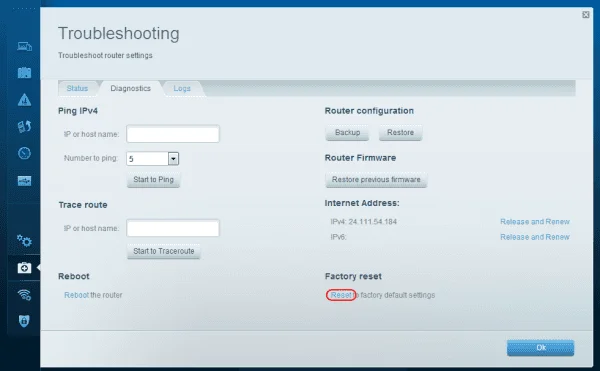Viewport: 600px width, 371px height.
Task: Click Restore previous firmware button
Action: 376,179
